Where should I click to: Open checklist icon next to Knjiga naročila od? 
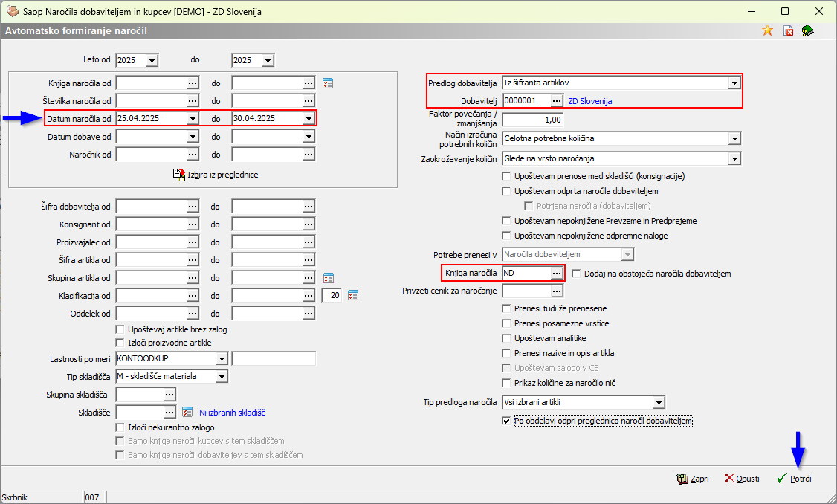pos(328,83)
